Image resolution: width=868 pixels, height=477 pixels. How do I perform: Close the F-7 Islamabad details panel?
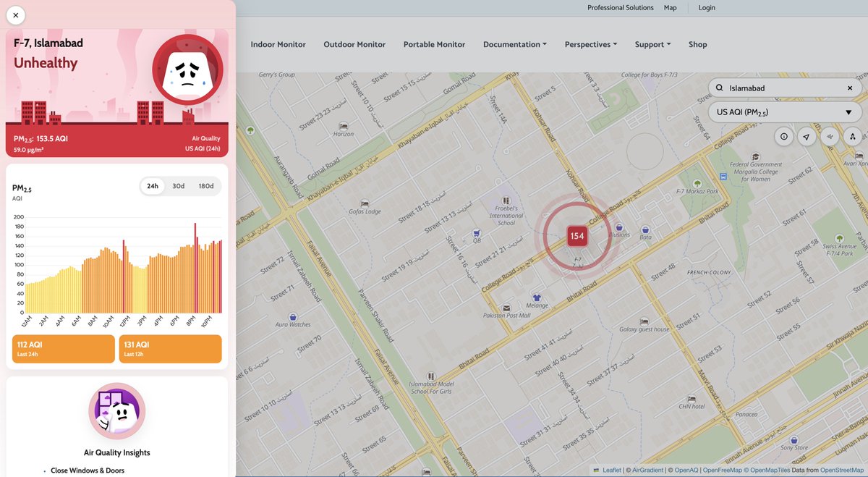pyautogui.click(x=16, y=15)
